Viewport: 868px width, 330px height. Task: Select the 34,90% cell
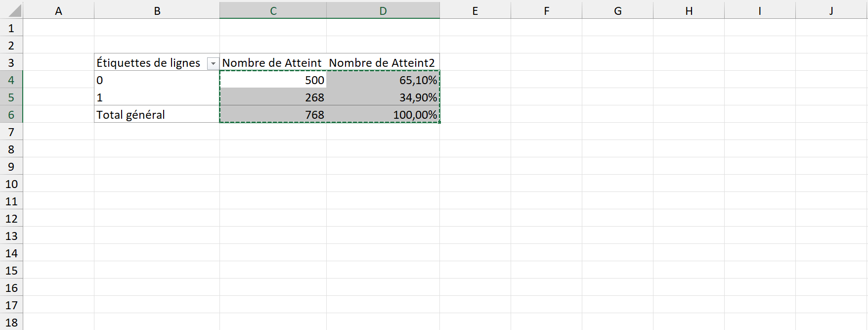tap(383, 97)
